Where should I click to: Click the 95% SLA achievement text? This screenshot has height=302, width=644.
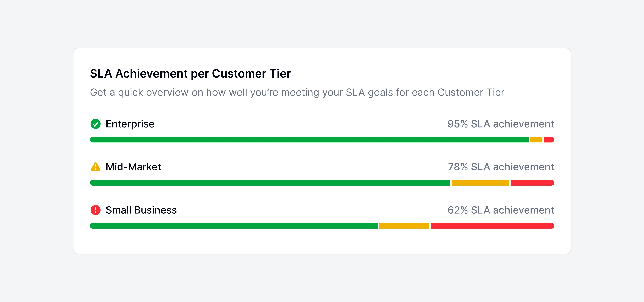coord(500,124)
